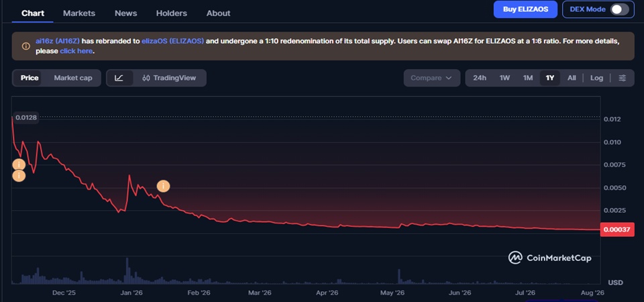Click the tall volume bar in January
This screenshot has width=644, height=302.
127,270
